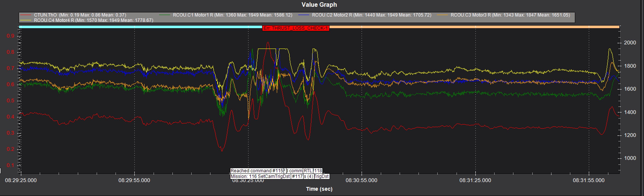Click the 0.4 value on left axis

[x=11, y=117]
